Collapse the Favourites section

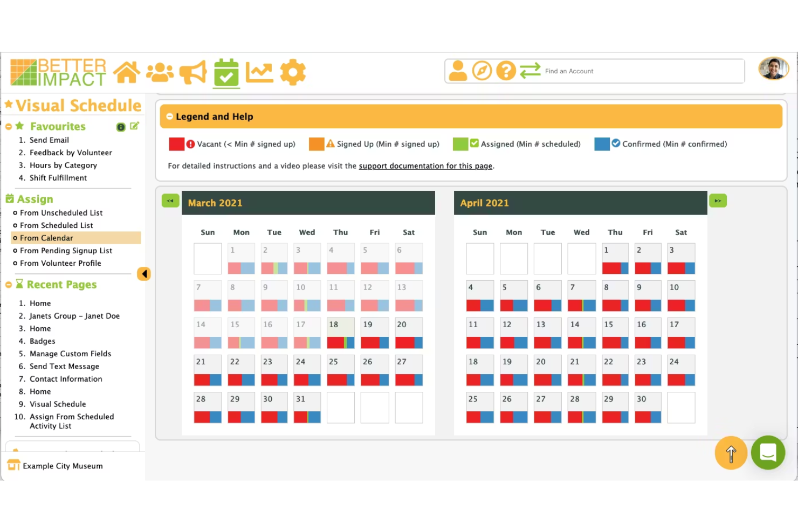click(9, 126)
